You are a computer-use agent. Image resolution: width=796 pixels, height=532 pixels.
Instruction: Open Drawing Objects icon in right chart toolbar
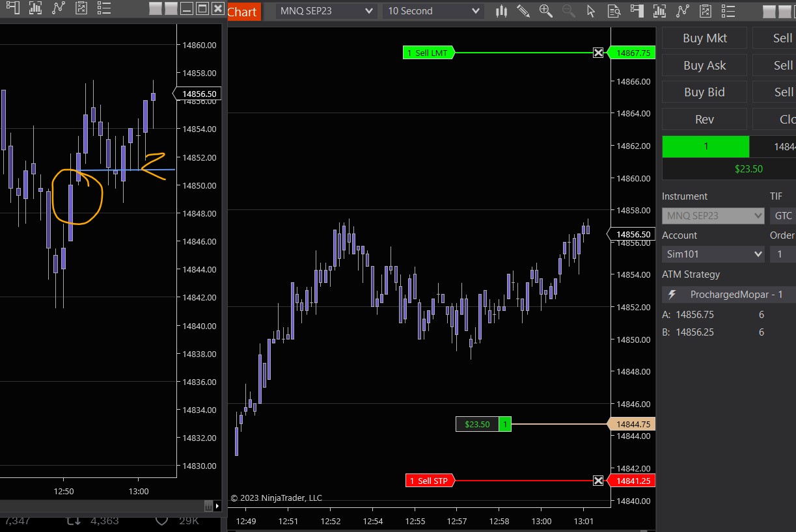706,10
